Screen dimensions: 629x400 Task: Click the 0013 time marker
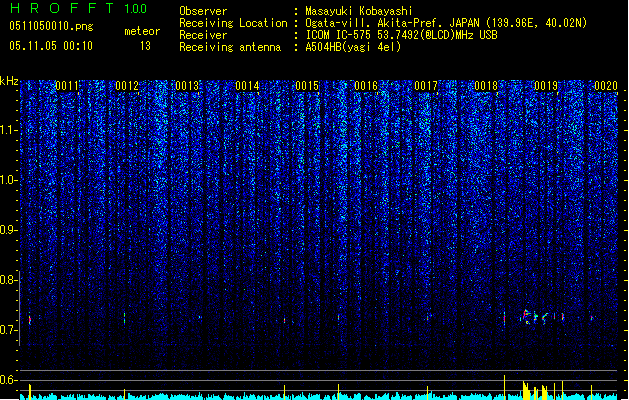point(187,86)
